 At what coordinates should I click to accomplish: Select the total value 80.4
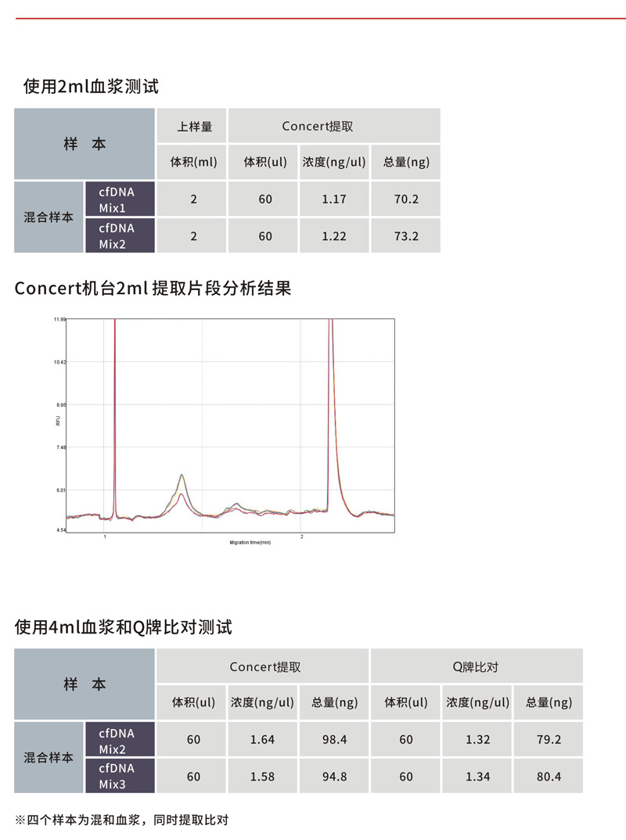click(549, 776)
